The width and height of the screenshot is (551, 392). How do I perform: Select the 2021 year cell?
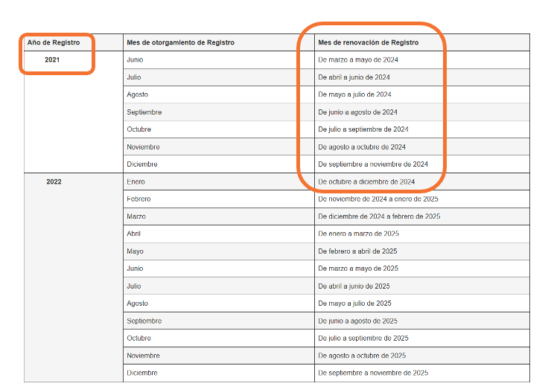click(x=53, y=60)
